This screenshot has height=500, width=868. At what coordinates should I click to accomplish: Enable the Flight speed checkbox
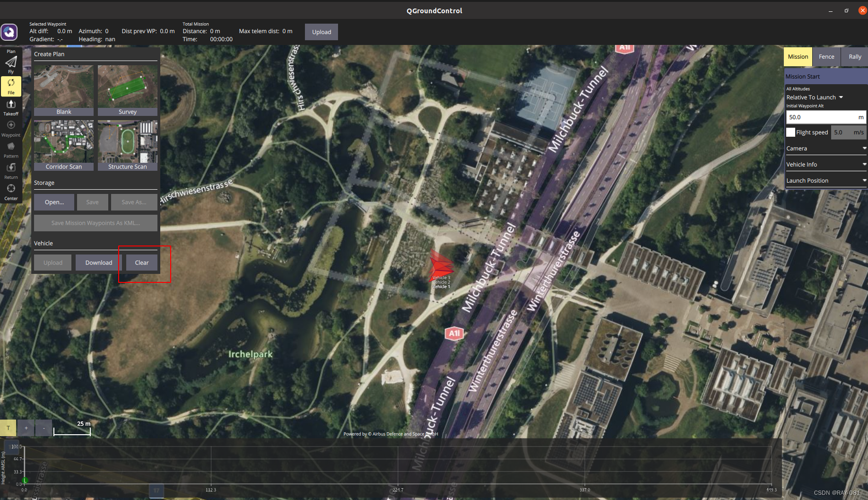[790, 132]
